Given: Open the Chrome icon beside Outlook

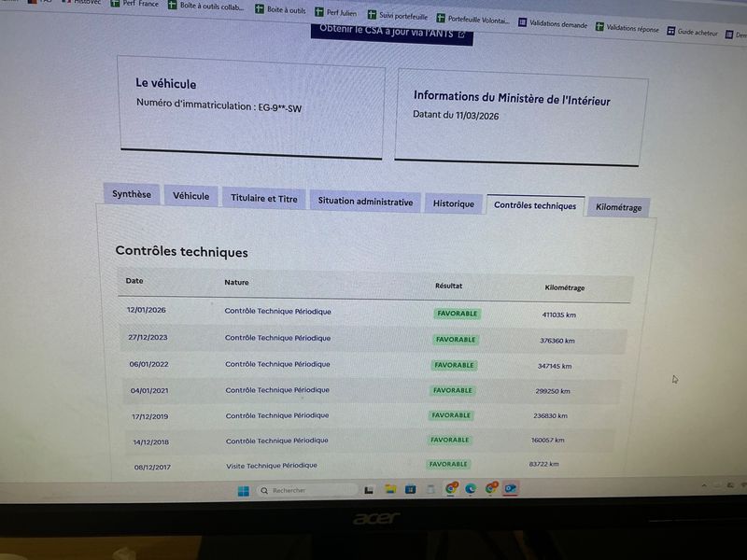Looking at the screenshot, I should coord(491,487).
